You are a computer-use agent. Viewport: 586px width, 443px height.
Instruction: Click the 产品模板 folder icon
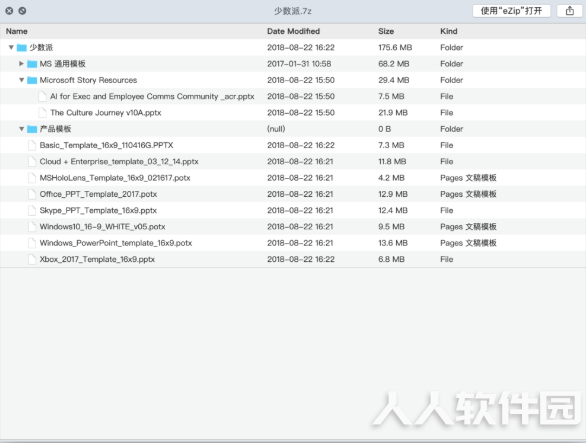pos(32,129)
